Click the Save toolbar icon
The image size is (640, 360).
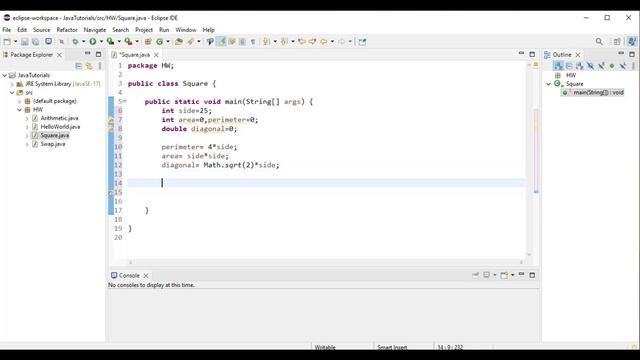tap(24, 42)
